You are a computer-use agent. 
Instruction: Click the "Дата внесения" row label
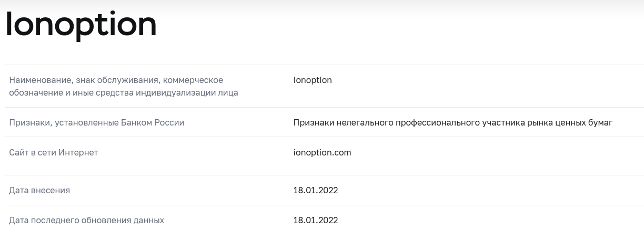click(39, 191)
